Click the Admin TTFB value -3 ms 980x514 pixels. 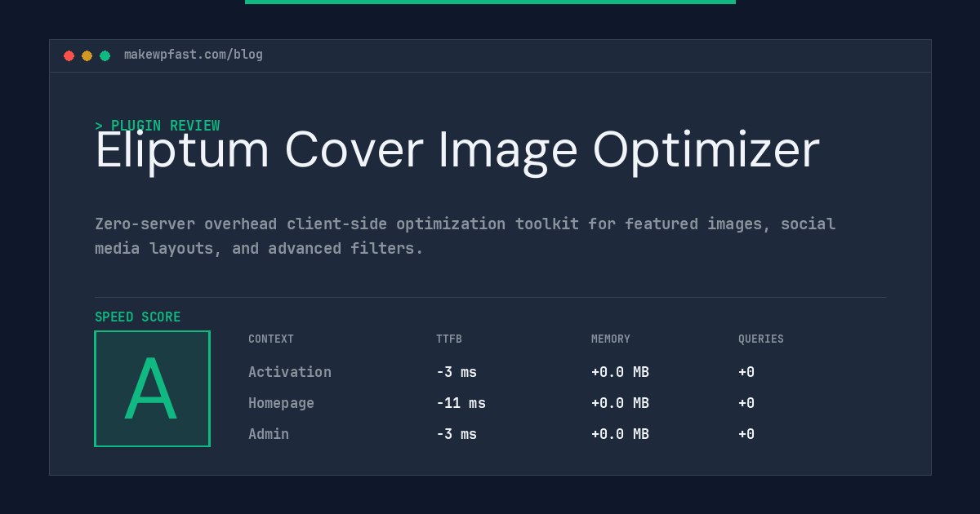(457, 434)
